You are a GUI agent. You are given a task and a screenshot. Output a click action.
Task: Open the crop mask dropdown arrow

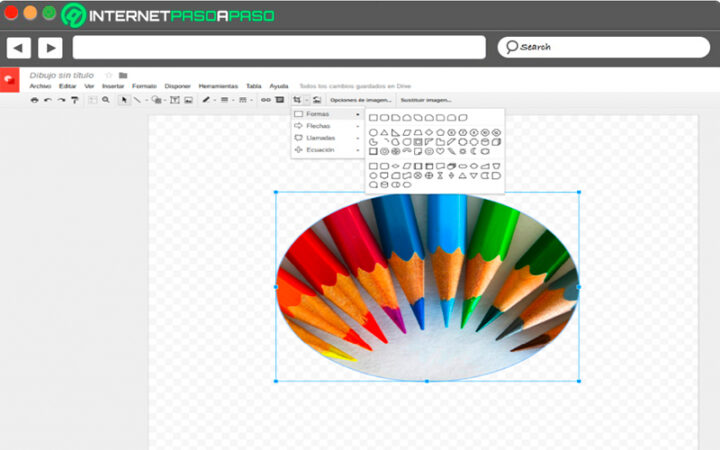307,100
